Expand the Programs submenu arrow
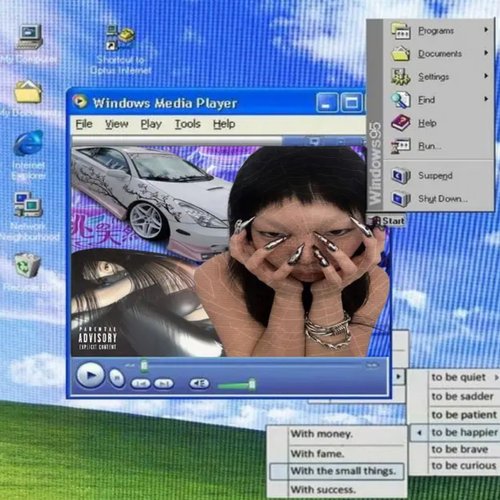Viewport: 500px width, 500px height. click(x=486, y=30)
